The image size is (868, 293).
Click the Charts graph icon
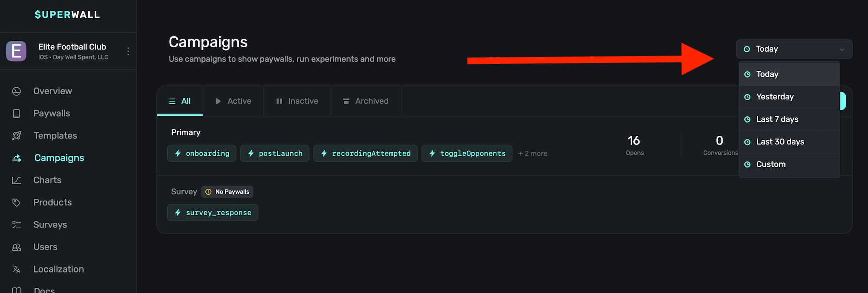click(x=16, y=180)
